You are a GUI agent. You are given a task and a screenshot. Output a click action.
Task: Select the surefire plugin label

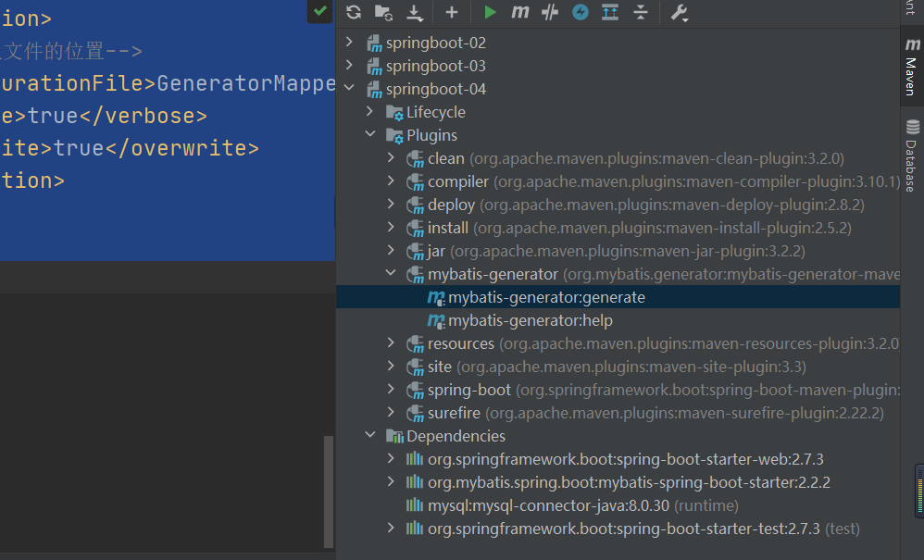(x=454, y=413)
